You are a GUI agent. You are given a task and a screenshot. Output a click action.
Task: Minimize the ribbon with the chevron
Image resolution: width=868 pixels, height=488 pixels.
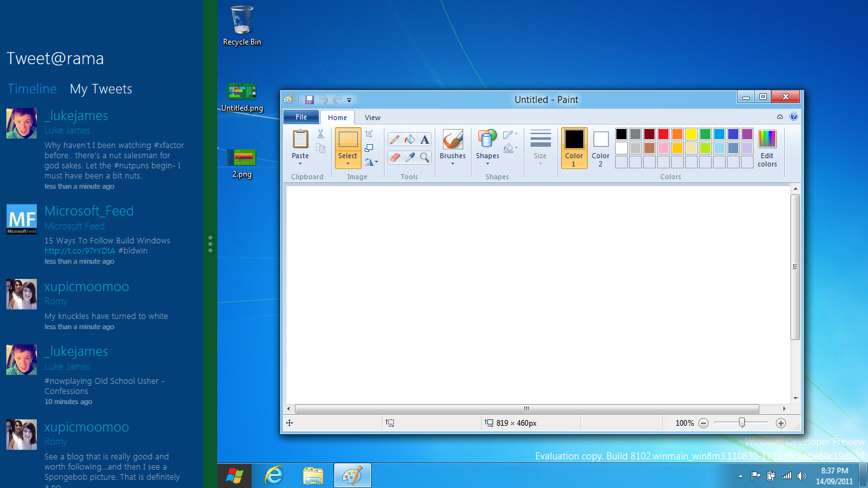[780, 117]
